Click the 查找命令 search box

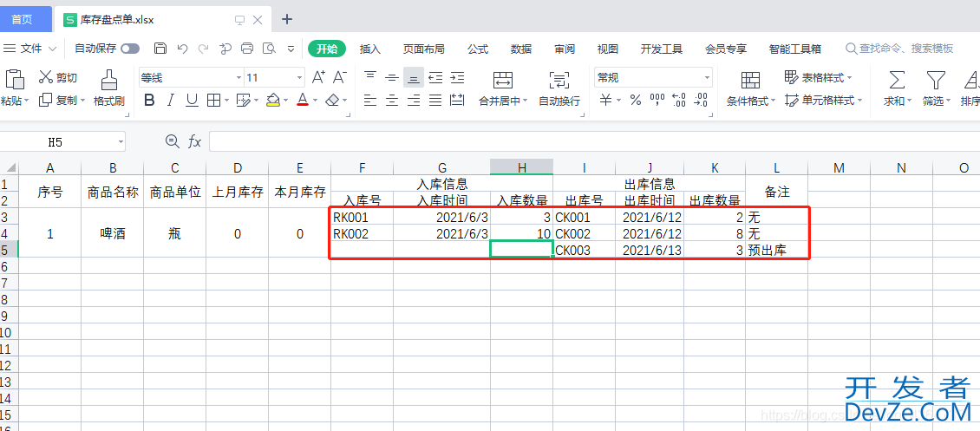tap(906, 49)
